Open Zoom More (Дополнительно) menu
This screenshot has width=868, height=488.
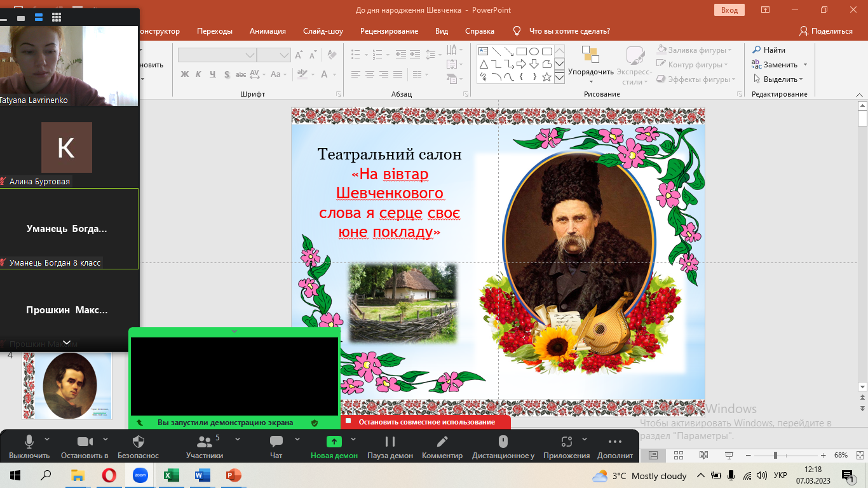(614, 447)
